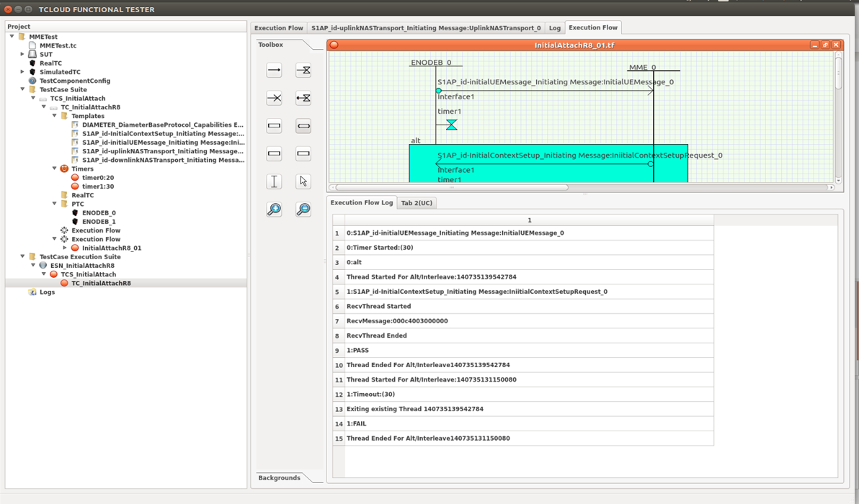Select the vertical lifeline I-bar tool
Screen dimensions: 859x504
pos(274,181)
